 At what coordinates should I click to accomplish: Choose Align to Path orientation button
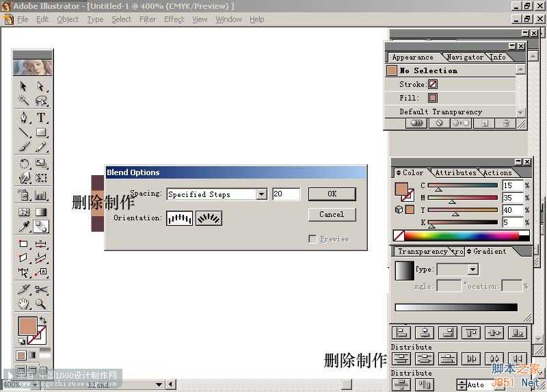pos(209,218)
